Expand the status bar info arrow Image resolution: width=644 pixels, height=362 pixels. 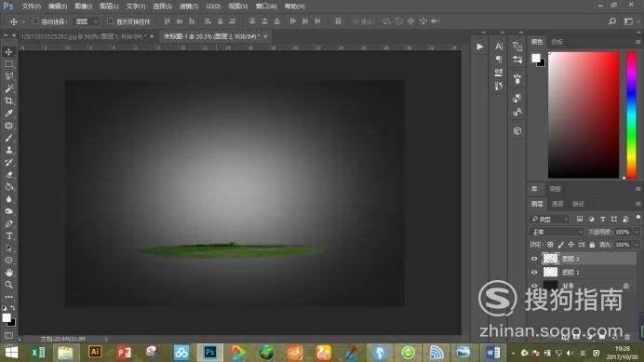(x=106, y=339)
